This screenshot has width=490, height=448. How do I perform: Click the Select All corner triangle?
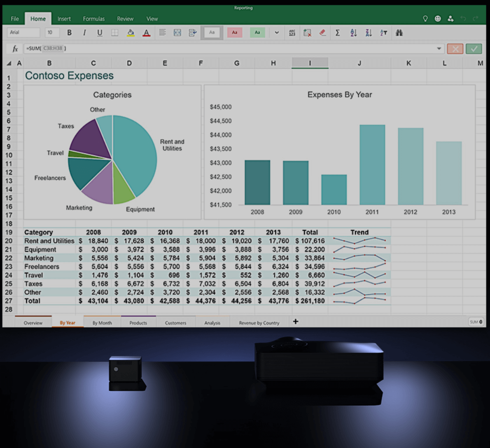(9, 63)
